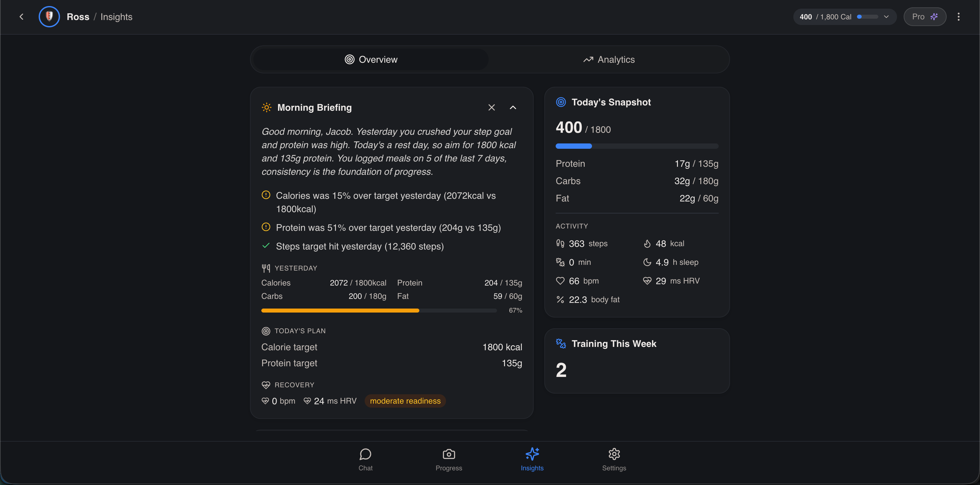Image resolution: width=980 pixels, height=485 pixels.
Task: Click Today's Snapshot target icon
Action: 561,102
